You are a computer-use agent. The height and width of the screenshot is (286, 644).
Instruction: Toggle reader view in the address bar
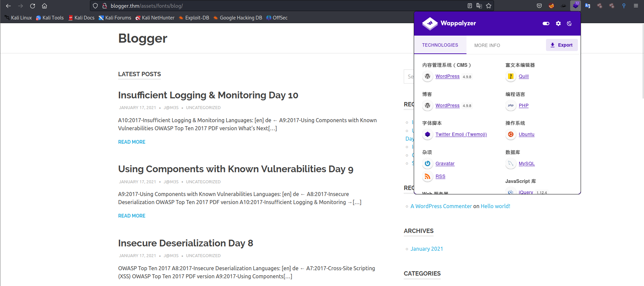coord(469,6)
